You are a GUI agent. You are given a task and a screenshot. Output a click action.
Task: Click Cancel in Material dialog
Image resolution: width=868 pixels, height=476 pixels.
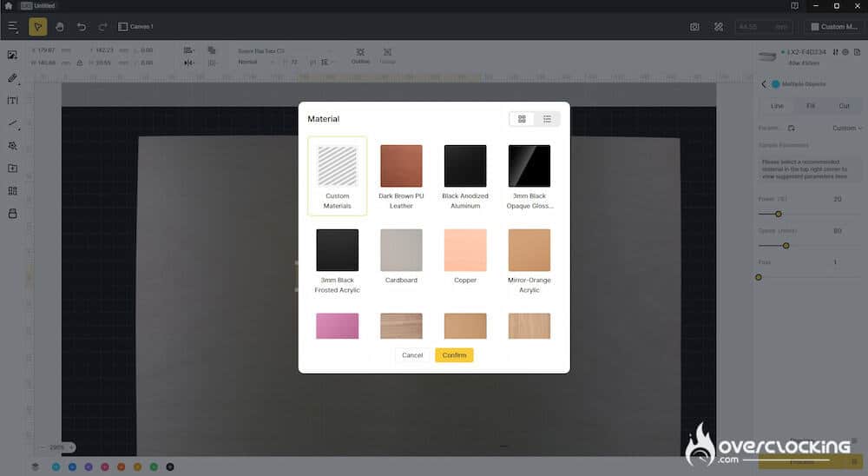(x=412, y=355)
